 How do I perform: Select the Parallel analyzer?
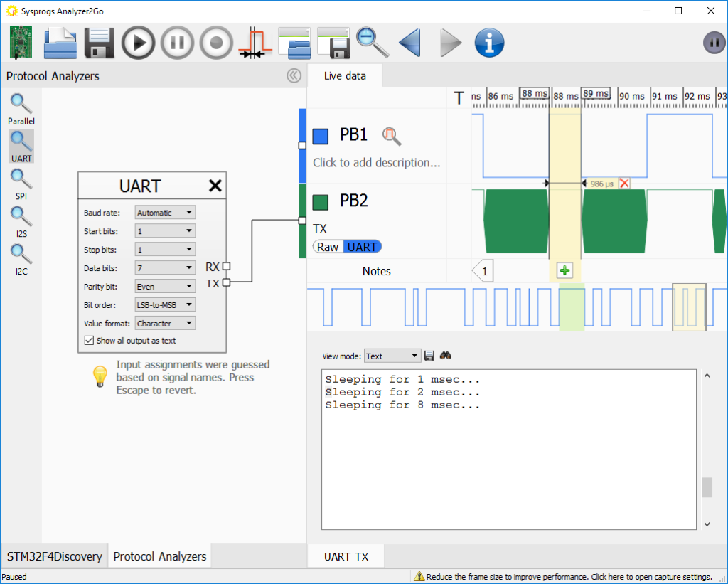[21, 109]
